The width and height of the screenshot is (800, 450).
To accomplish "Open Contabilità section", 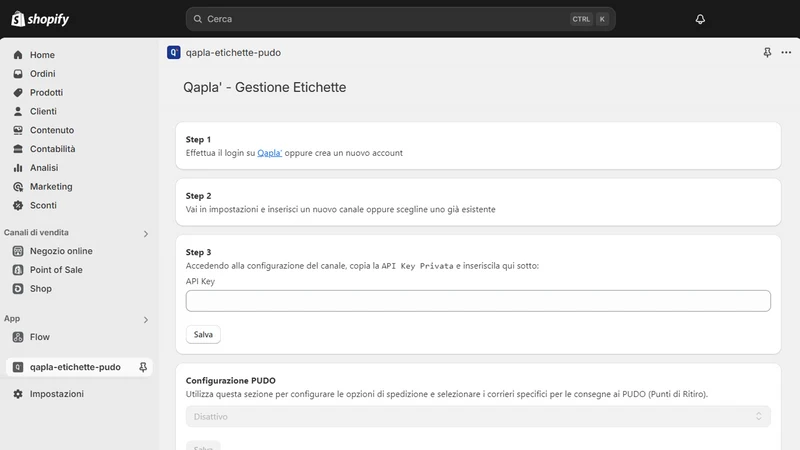I will coord(53,149).
